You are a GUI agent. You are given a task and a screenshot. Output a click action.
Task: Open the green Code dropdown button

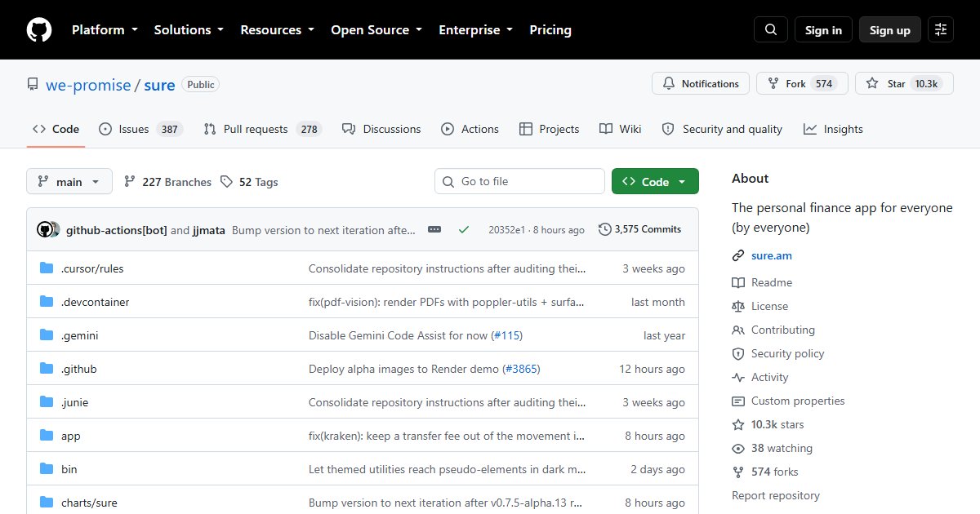[655, 182]
